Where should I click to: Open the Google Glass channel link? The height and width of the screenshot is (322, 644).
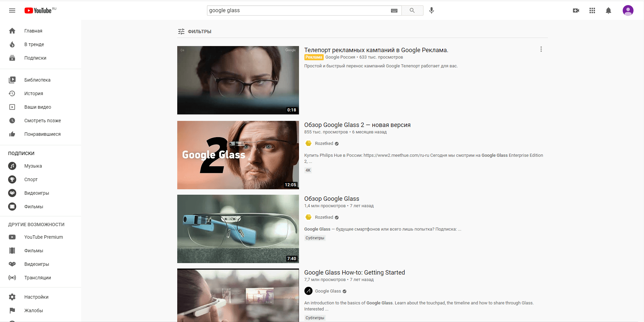(328, 291)
